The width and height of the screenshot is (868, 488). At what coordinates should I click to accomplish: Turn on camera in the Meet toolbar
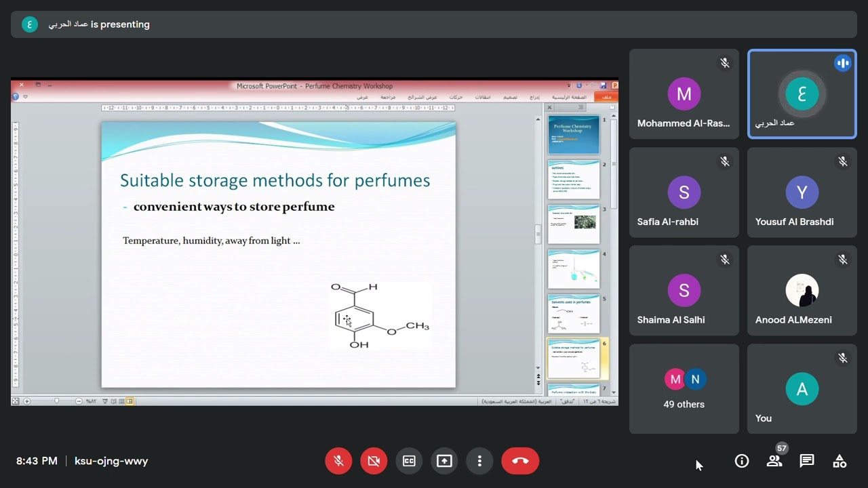pyautogui.click(x=374, y=461)
